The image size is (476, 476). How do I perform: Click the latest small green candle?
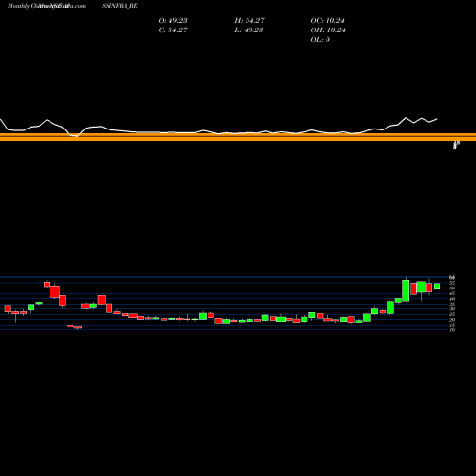coord(437,287)
